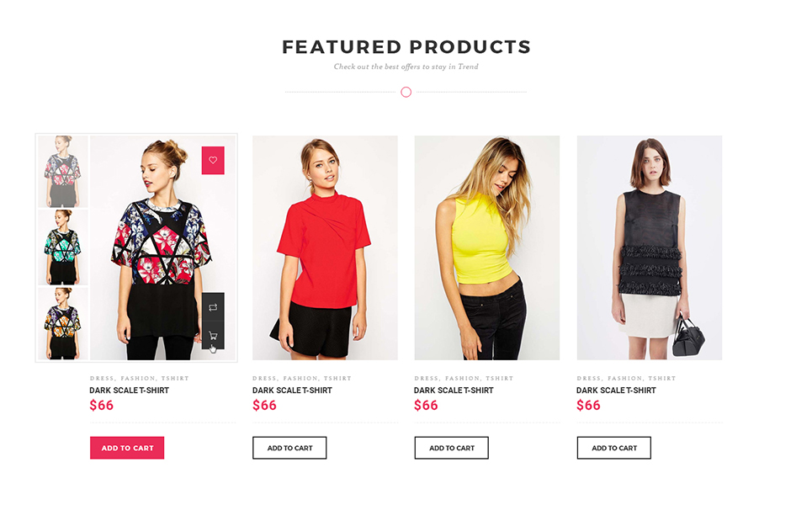Select the red floral shirt thumbnail
This screenshot has width=812, height=505.
tap(62, 172)
